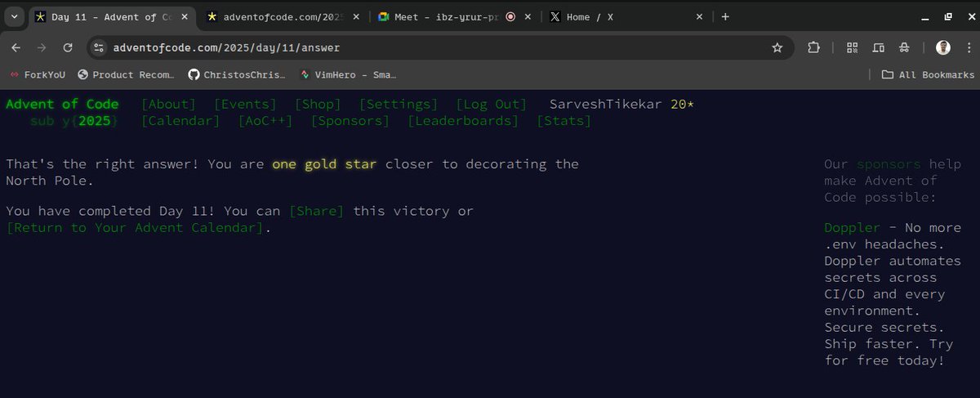Open the ChristosChris… GitHub bookmark

[x=237, y=74]
